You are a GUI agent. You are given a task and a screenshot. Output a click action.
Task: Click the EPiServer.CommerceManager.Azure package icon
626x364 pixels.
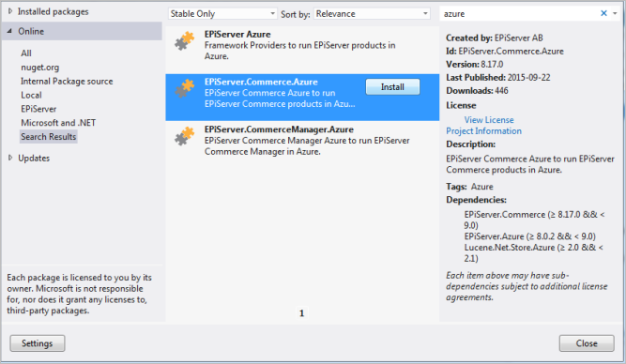tap(184, 136)
